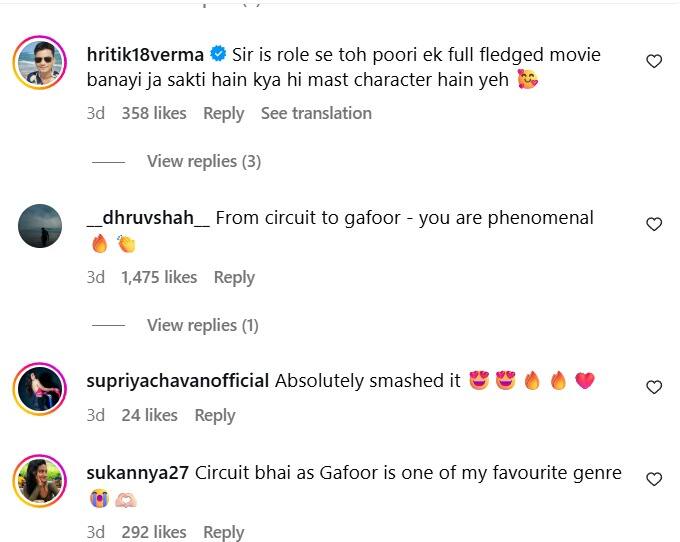680x542 pixels.
Task: See translation of hritik18verma's comment
Action: pyautogui.click(x=316, y=113)
